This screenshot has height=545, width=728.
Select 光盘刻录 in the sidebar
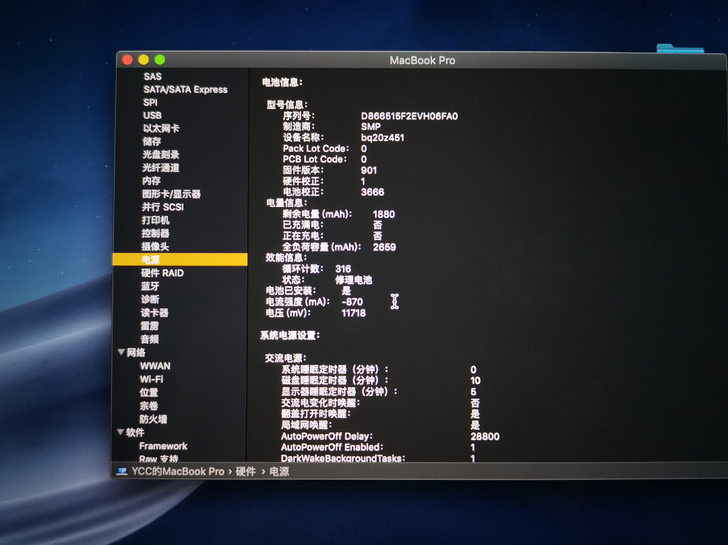tap(161, 154)
